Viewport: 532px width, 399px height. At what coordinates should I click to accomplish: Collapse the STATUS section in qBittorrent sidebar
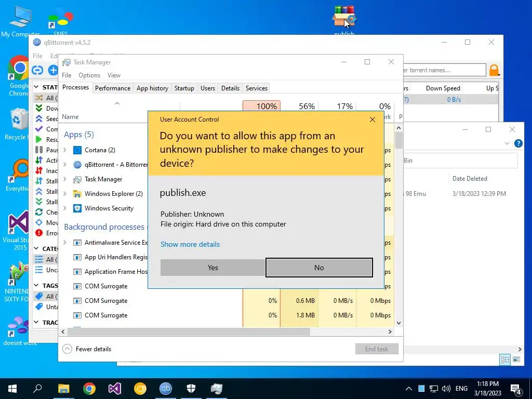pyautogui.click(x=36, y=87)
